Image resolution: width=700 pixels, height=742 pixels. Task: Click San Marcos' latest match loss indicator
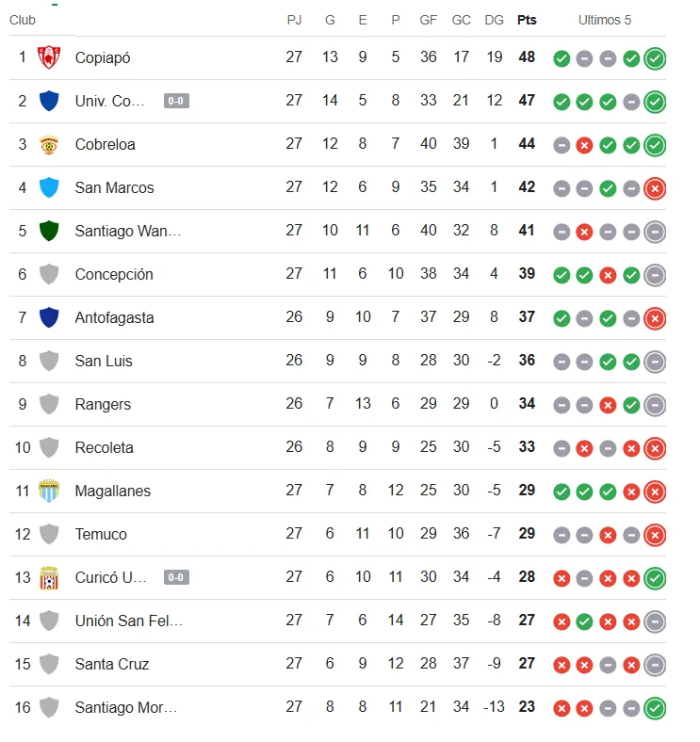pos(655,188)
